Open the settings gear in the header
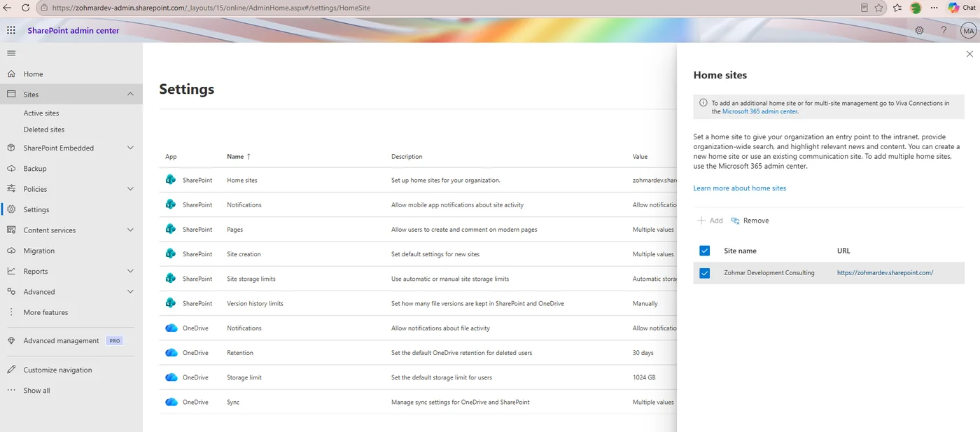This screenshot has height=432, width=980. 919,31
